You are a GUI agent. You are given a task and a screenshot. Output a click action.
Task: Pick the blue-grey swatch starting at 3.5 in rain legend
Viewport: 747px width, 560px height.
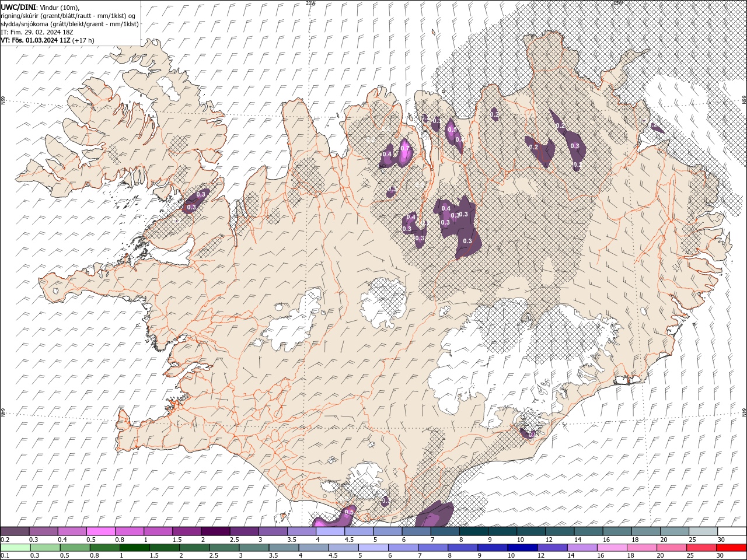tap(283, 547)
